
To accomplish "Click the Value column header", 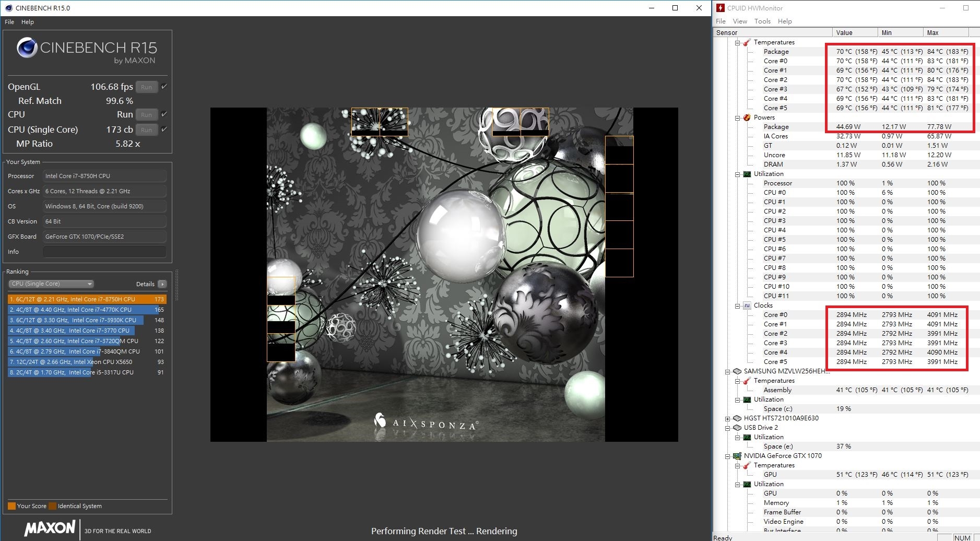I will (855, 32).
